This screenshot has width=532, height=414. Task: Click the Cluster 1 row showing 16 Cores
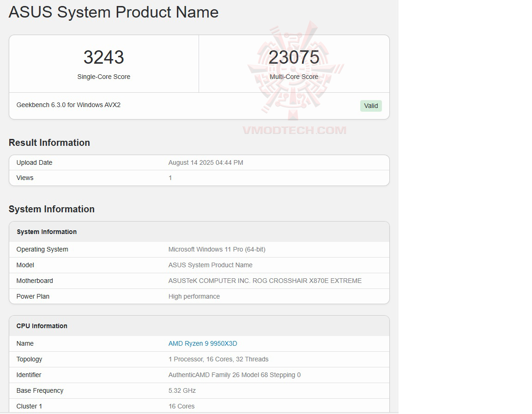point(181,406)
